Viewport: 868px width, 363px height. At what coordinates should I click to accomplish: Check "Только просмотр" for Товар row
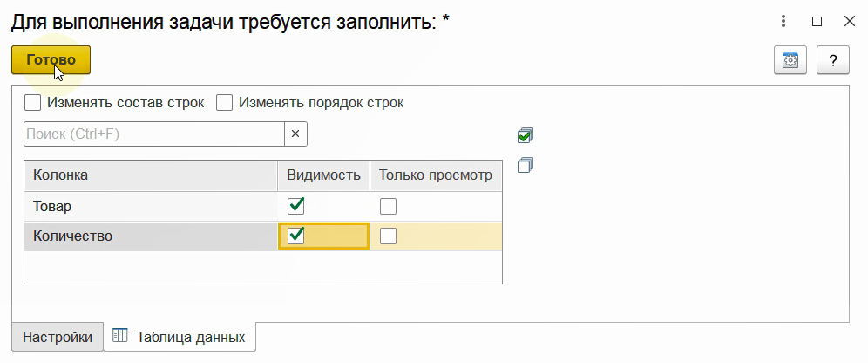388,207
